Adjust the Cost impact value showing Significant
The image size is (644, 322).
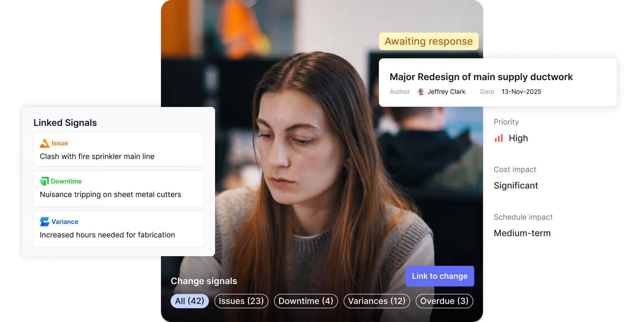(516, 185)
